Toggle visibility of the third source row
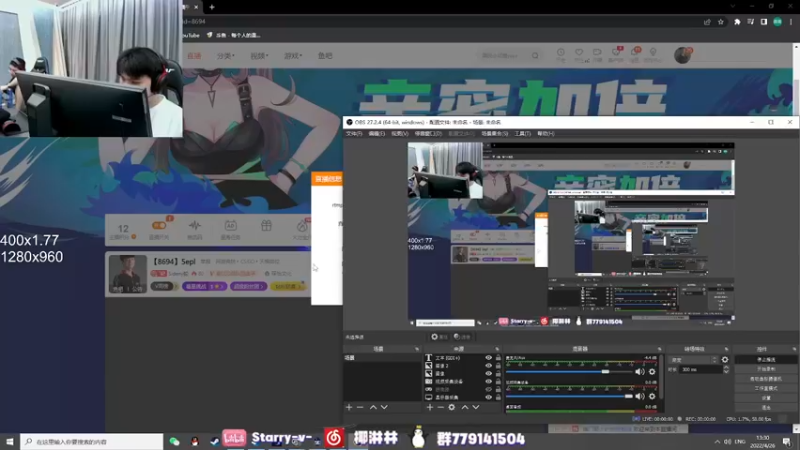The image size is (800, 450). (x=488, y=373)
